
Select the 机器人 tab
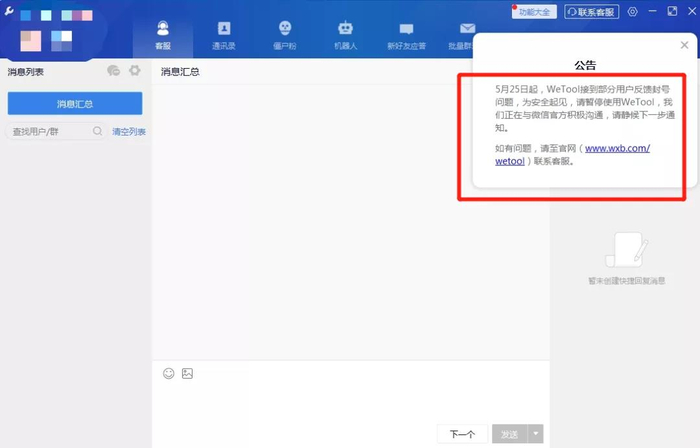point(346,35)
